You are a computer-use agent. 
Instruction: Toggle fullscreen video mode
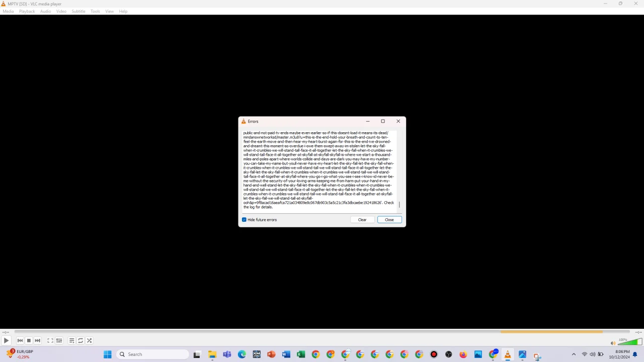click(x=50, y=340)
